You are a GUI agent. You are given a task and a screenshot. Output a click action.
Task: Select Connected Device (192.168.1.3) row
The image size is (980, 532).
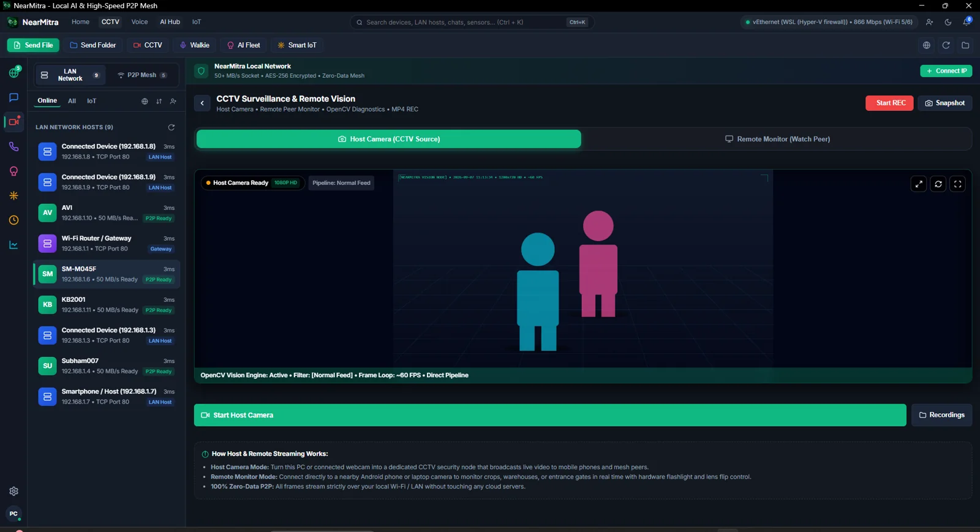(x=107, y=335)
